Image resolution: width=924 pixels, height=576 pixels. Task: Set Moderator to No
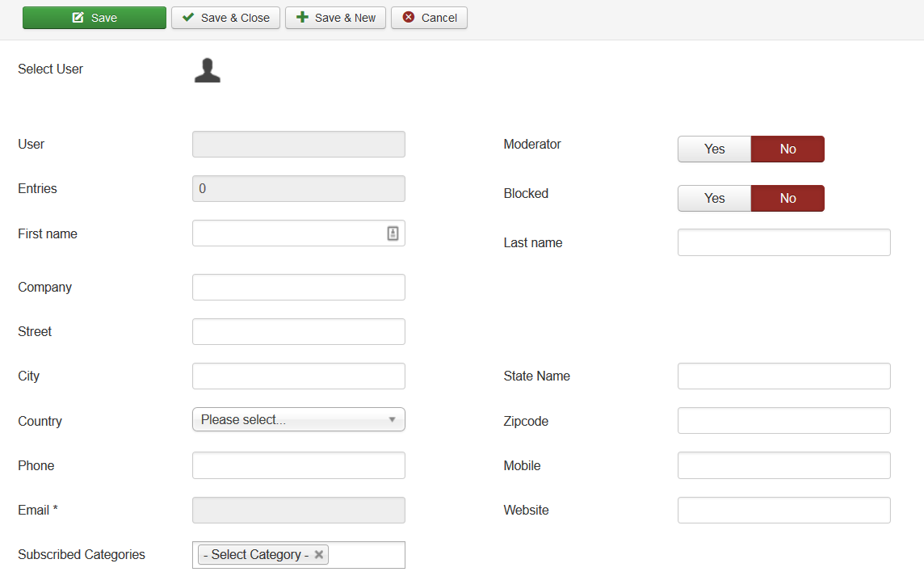click(787, 149)
